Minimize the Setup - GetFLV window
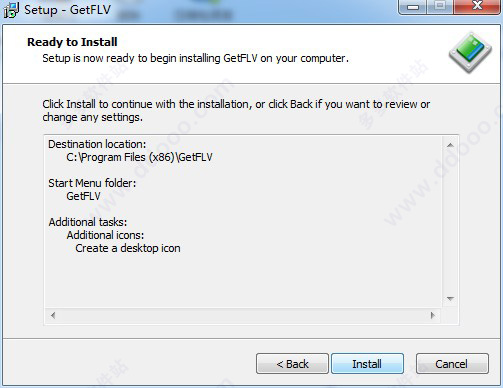503x388 pixels. [x=413, y=7]
